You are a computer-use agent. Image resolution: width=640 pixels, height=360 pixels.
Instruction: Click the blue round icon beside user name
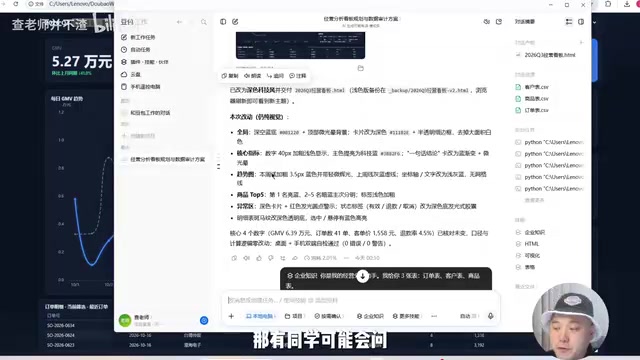204,320
